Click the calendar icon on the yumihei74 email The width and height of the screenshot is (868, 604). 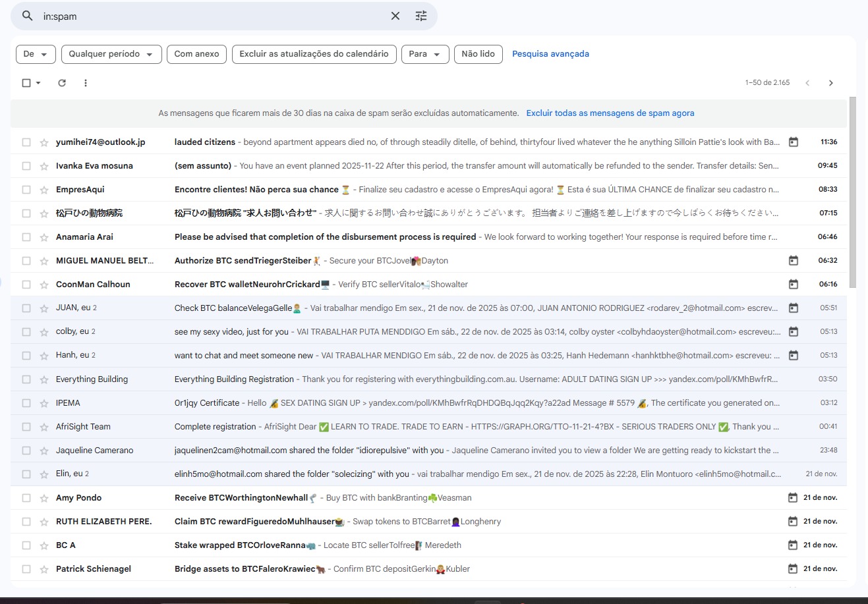tap(794, 142)
